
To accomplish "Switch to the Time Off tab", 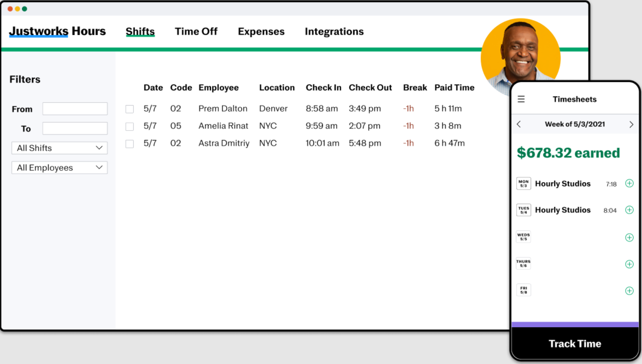I will pyautogui.click(x=196, y=32).
